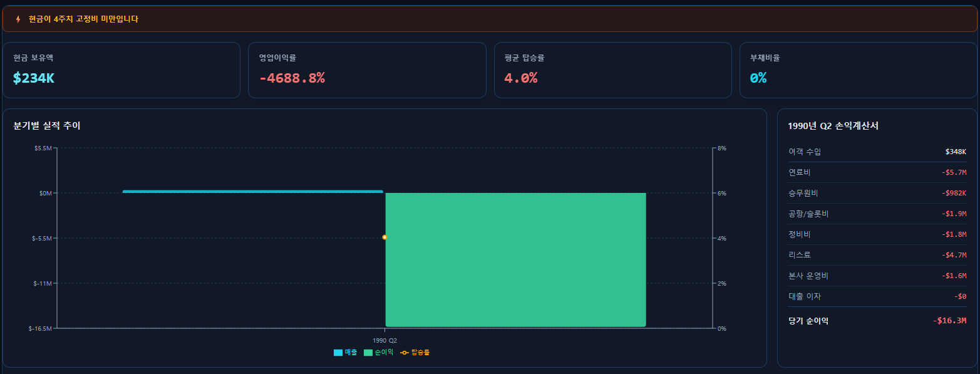The image size is (980, 374).
Task: Select the $348K passenger revenue amount
Action: point(956,152)
